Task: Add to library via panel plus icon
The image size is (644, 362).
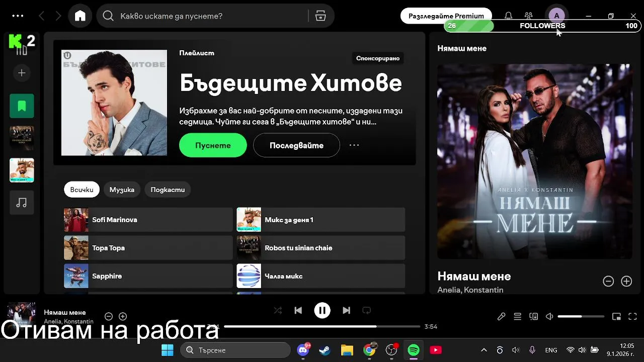Action: click(626, 282)
